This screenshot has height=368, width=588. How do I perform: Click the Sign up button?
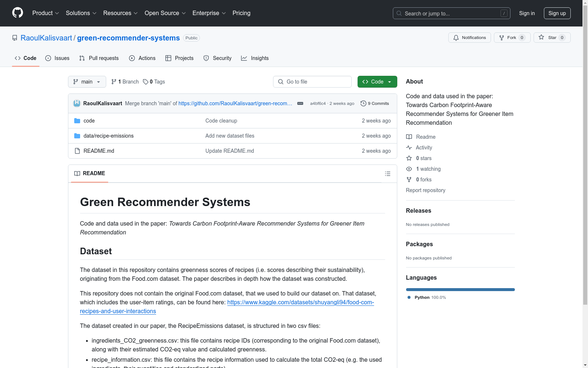coord(557,13)
